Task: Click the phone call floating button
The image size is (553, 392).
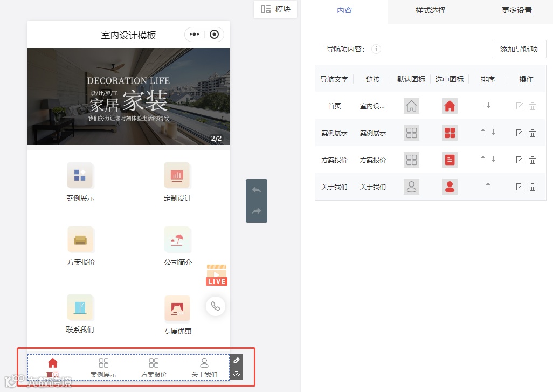Action: coord(216,306)
